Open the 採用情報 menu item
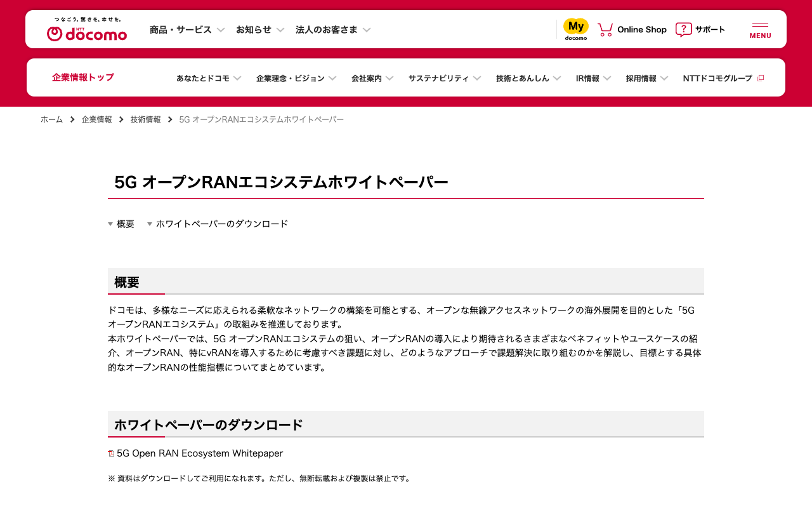The width and height of the screenshot is (812, 508). 641,78
